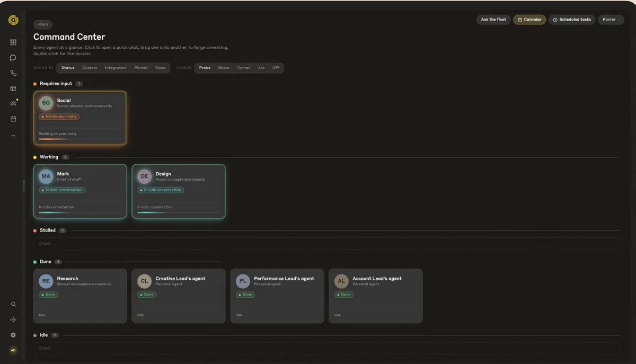Open the Calendar button in header
636x364 pixels.
tap(529, 20)
